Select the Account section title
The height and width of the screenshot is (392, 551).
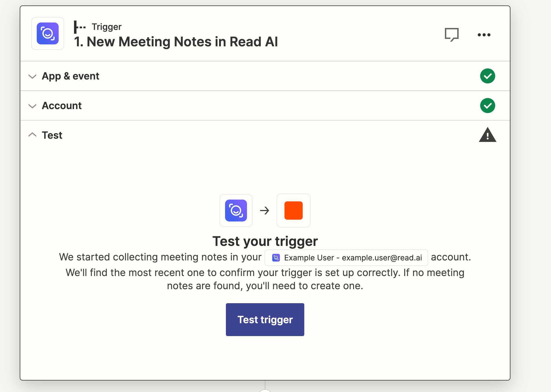click(x=62, y=106)
